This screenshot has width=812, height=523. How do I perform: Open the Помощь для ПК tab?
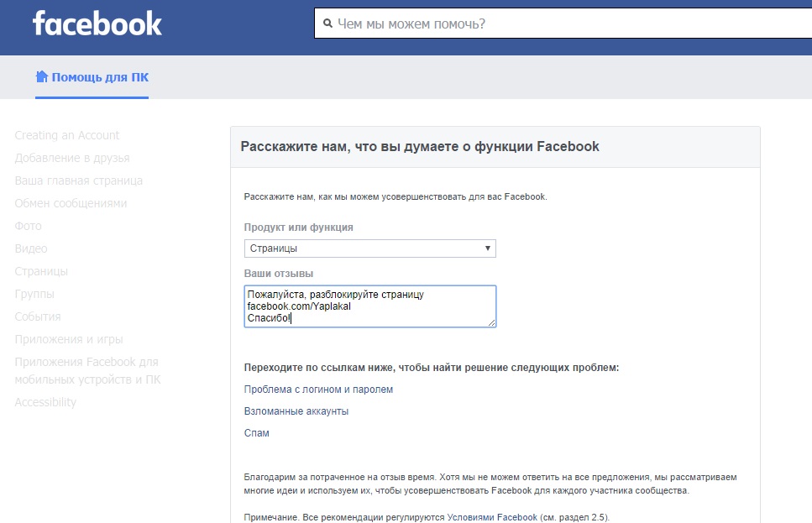[92, 77]
